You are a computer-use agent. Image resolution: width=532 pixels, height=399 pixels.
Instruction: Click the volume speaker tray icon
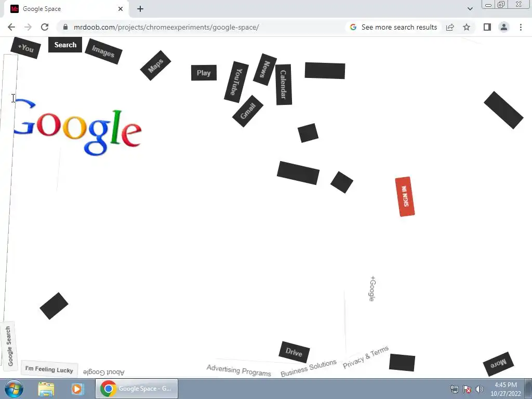(479, 389)
